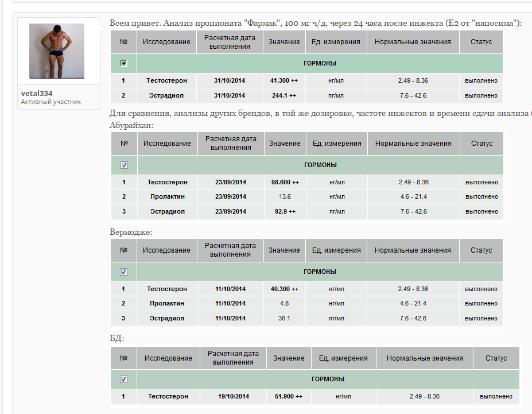Click the 'Статус' header in the first table

point(481,42)
